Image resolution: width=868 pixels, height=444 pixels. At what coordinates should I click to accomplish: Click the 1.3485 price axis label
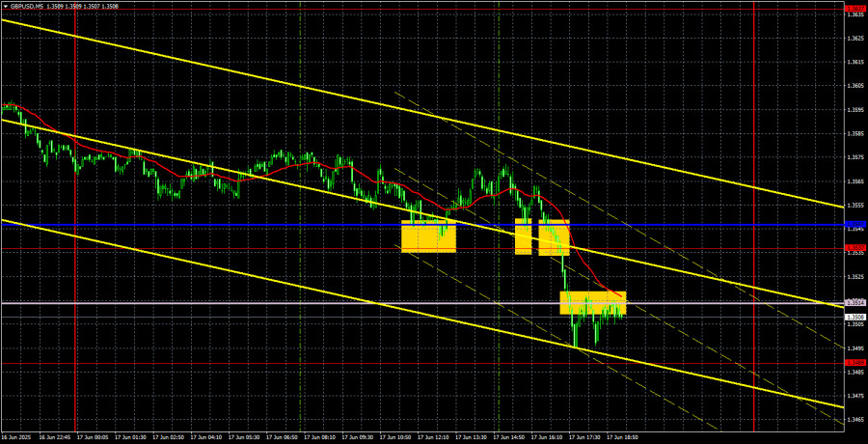(855, 372)
